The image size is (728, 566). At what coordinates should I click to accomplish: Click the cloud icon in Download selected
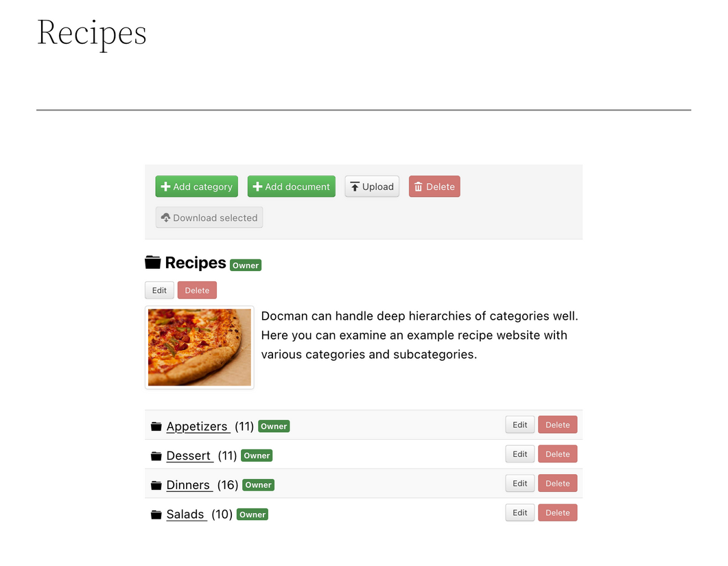[166, 217]
